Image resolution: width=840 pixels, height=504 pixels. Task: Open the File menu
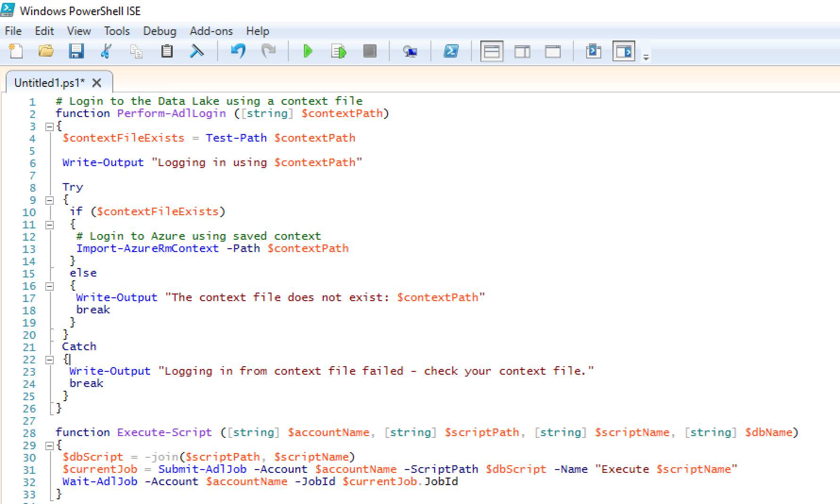click(x=13, y=31)
